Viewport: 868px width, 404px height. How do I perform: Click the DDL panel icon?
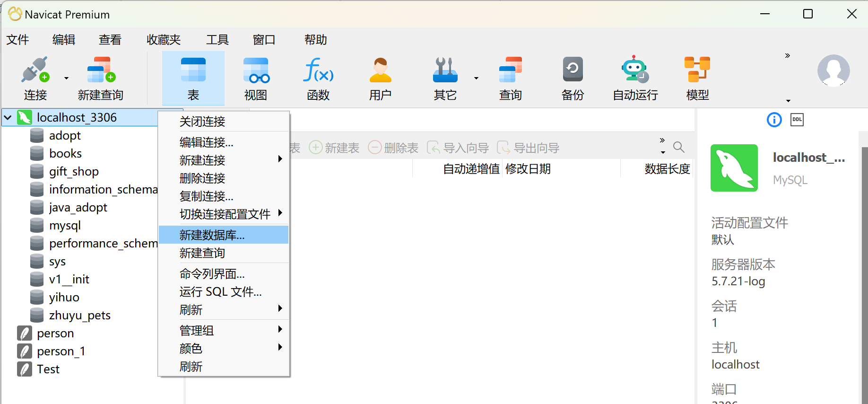pyautogui.click(x=797, y=120)
